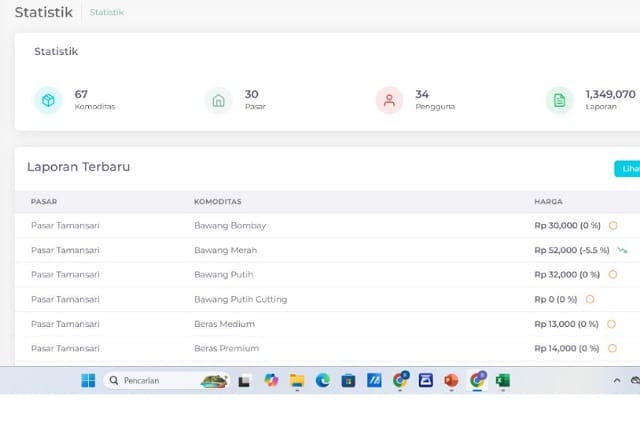Open Microsoft Edge from the taskbar

point(323,380)
